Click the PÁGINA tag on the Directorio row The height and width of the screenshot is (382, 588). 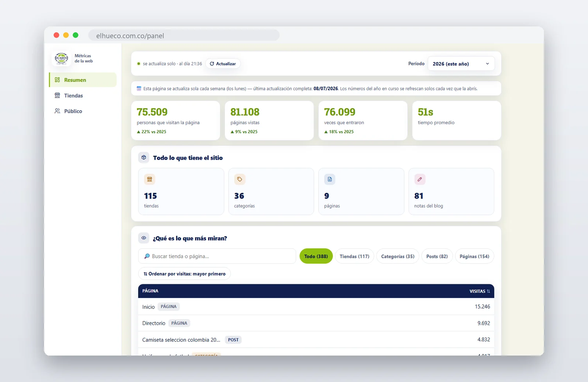[179, 323]
